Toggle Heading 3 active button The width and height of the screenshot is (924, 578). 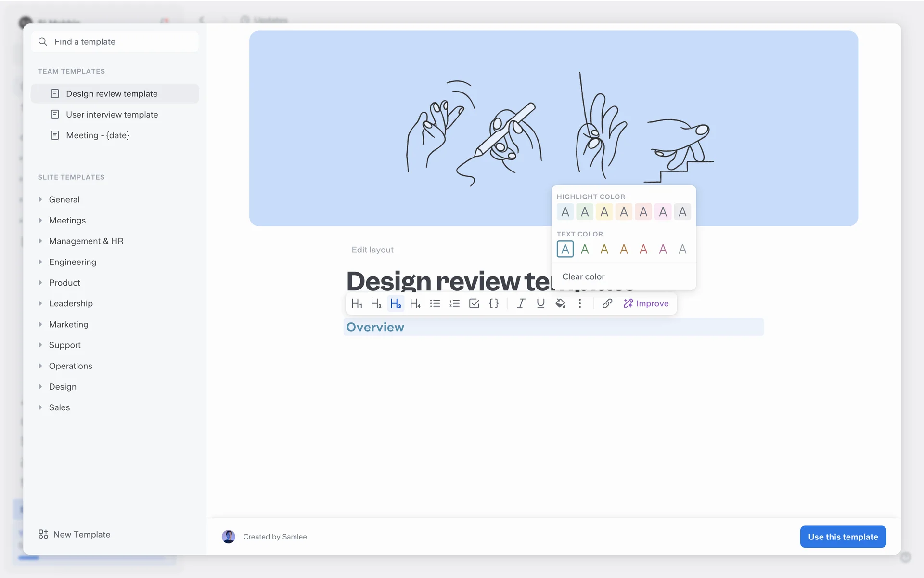coord(396,303)
